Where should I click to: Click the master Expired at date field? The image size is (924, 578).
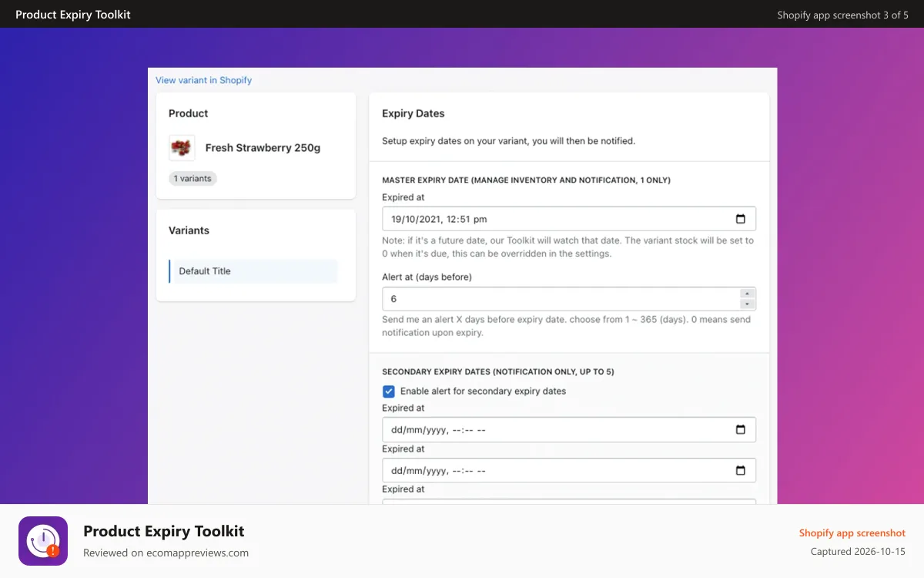569,219
